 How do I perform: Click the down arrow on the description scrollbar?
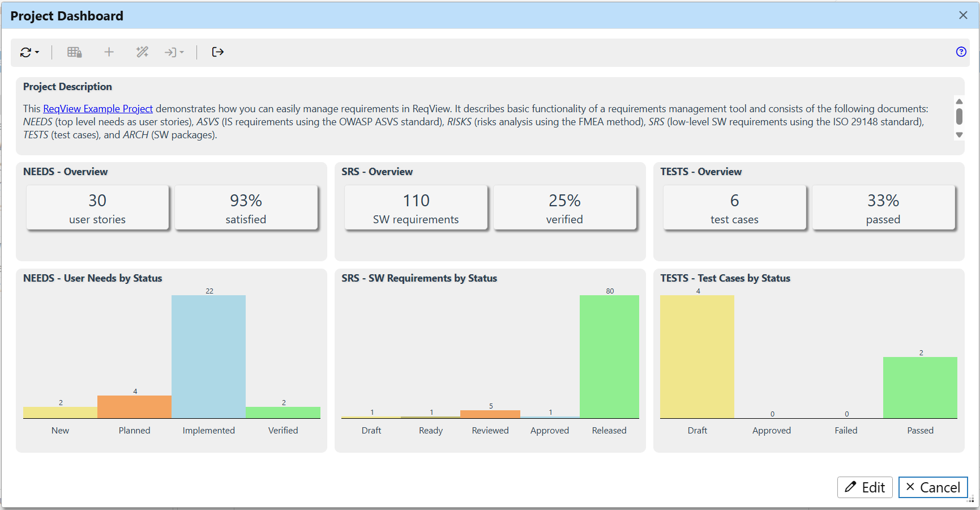(x=959, y=135)
